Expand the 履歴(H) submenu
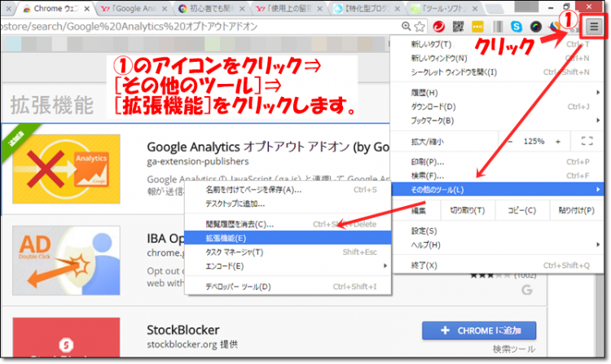Screen dimensions: 611x364 click(x=497, y=93)
